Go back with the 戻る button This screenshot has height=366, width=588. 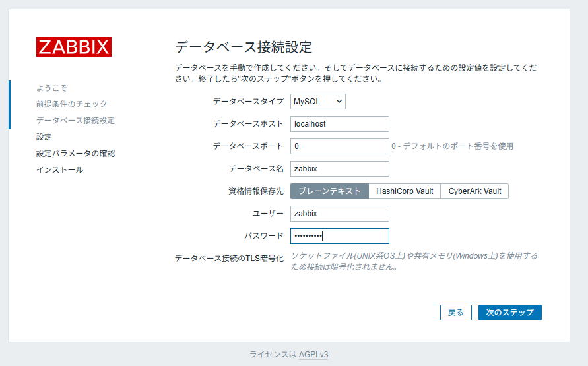(x=455, y=313)
